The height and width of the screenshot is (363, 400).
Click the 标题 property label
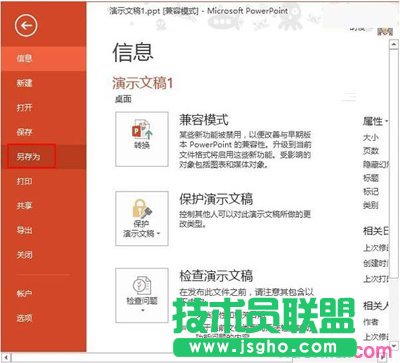[x=371, y=178]
